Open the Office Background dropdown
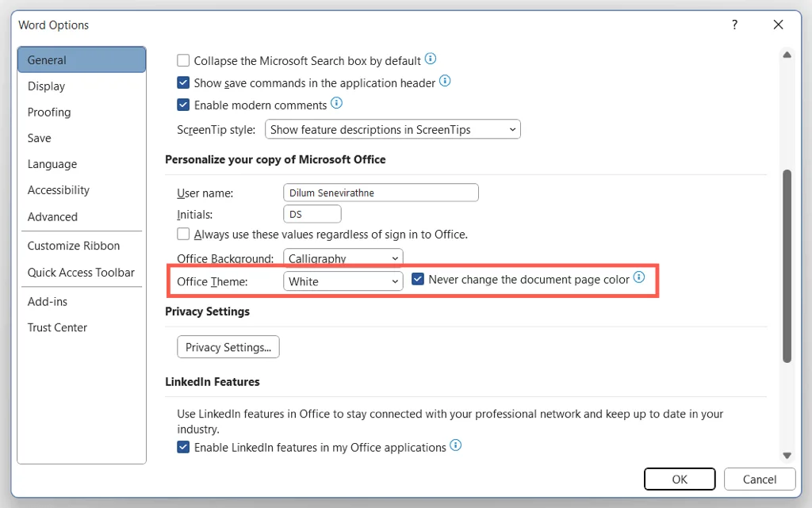The width and height of the screenshot is (812, 508). pyautogui.click(x=343, y=258)
